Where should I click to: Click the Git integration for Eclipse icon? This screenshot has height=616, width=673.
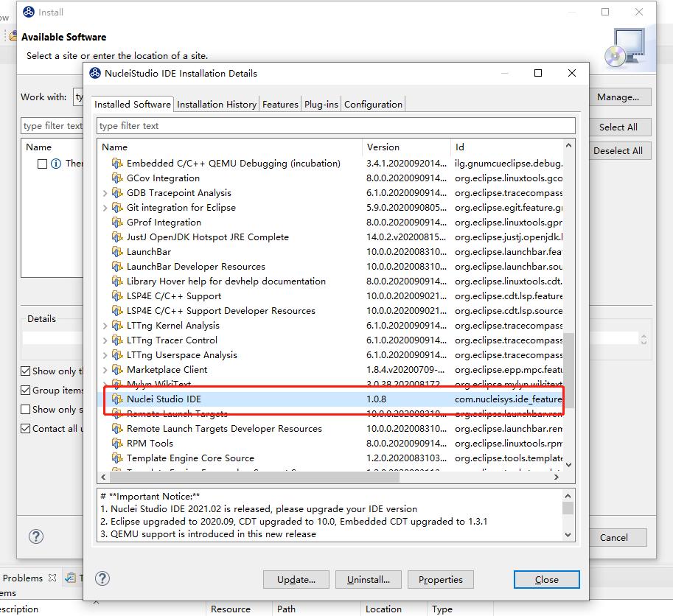117,208
